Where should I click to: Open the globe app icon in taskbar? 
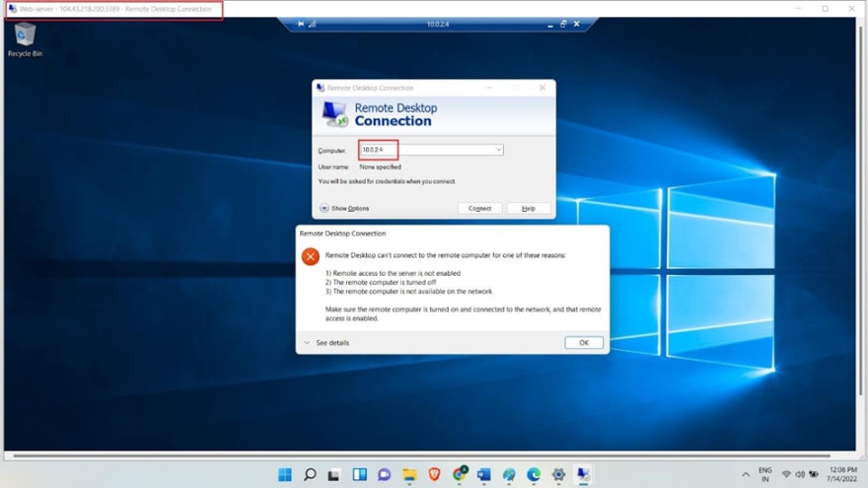(x=509, y=474)
